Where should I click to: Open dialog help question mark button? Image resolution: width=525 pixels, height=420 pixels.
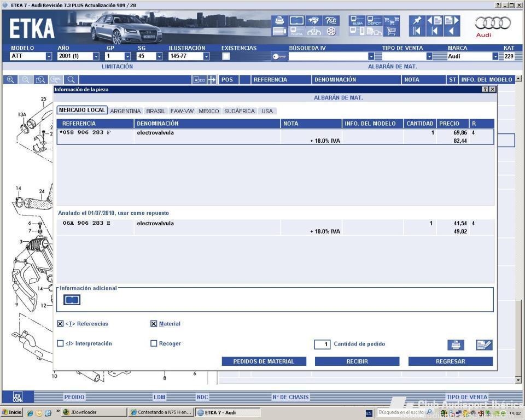485,90
